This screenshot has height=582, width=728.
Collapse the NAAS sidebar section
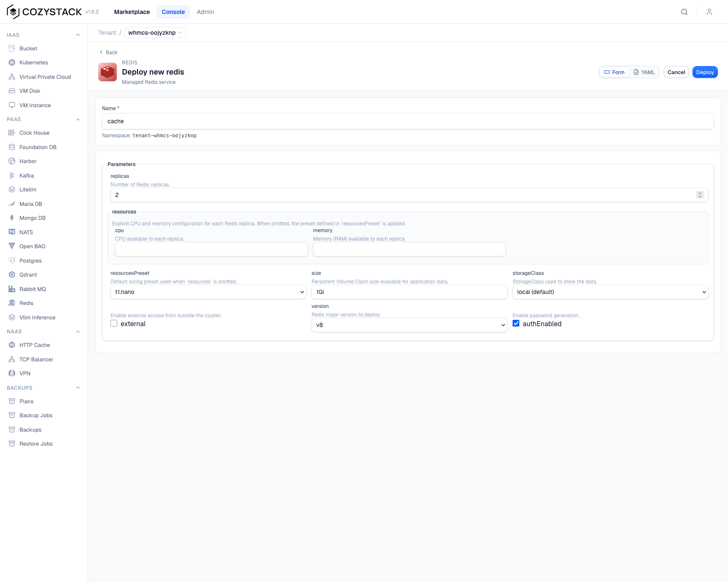pos(78,332)
